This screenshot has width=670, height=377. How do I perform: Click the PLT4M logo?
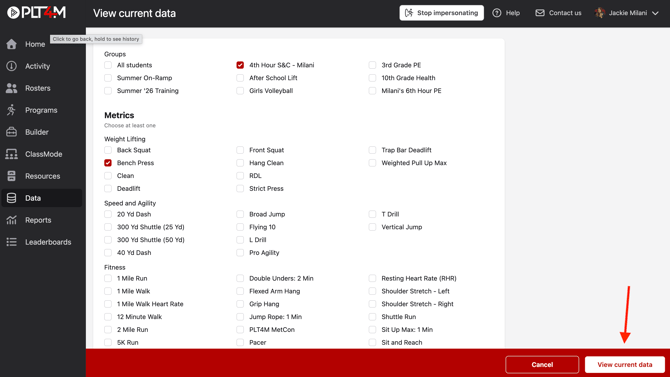point(36,13)
